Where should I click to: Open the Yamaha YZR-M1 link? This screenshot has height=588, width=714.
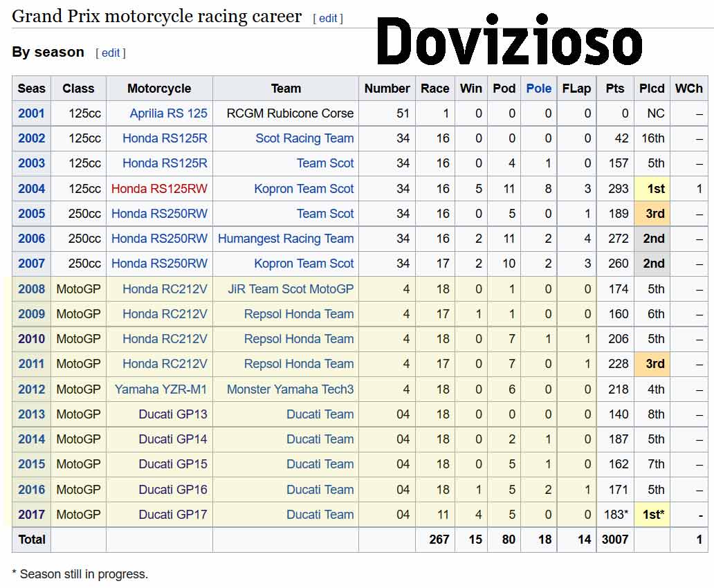161,389
